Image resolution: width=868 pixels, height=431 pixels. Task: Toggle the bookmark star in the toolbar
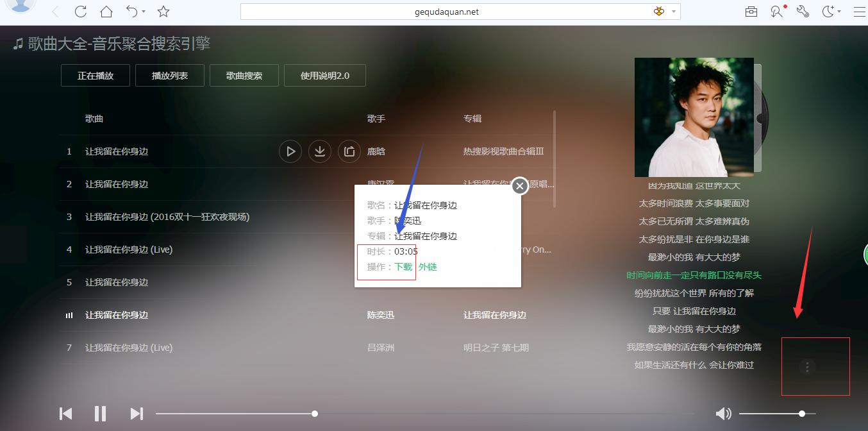162,11
